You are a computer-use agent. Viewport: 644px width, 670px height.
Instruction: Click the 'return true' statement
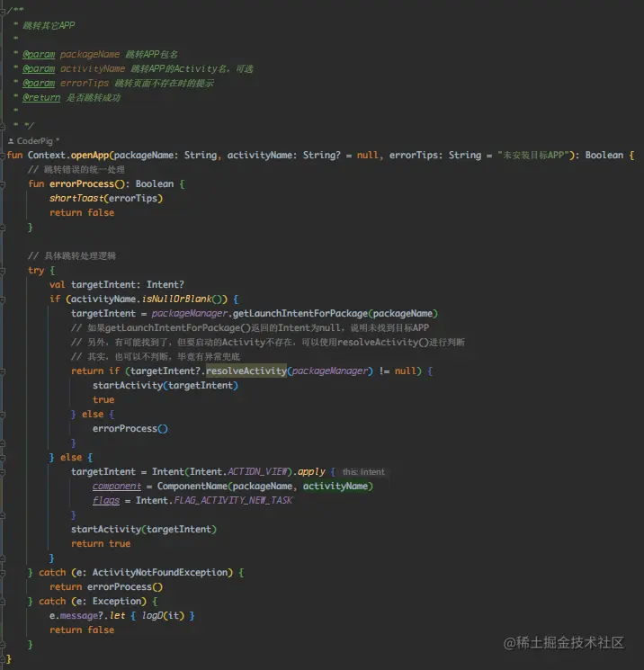[x=101, y=543]
